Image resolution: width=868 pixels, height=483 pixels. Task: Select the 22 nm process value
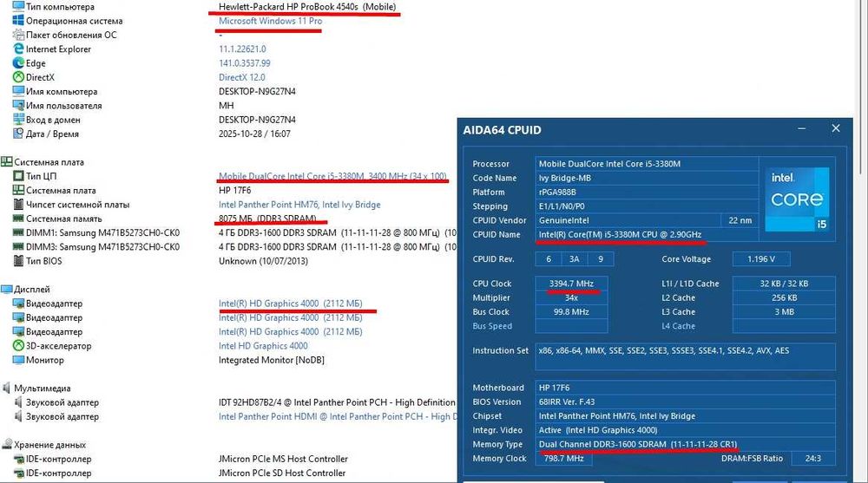pos(740,220)
